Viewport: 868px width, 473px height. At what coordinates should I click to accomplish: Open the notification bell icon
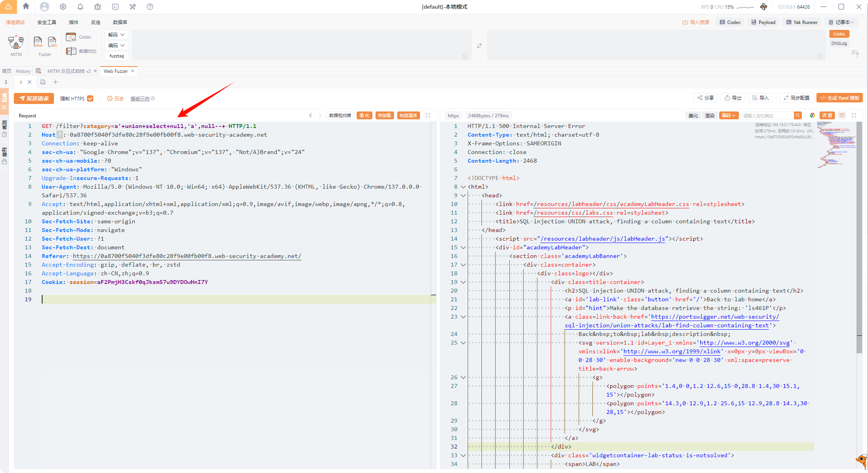click(x=80, y=7)
